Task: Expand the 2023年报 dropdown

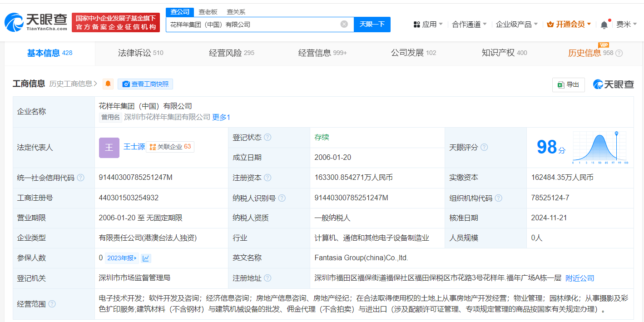Action: coord(122,258)
